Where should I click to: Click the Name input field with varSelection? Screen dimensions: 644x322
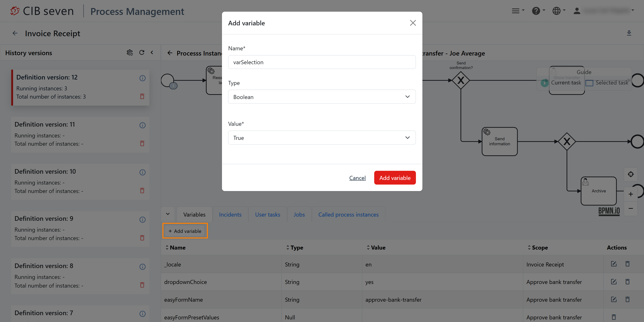pos(322,62)
